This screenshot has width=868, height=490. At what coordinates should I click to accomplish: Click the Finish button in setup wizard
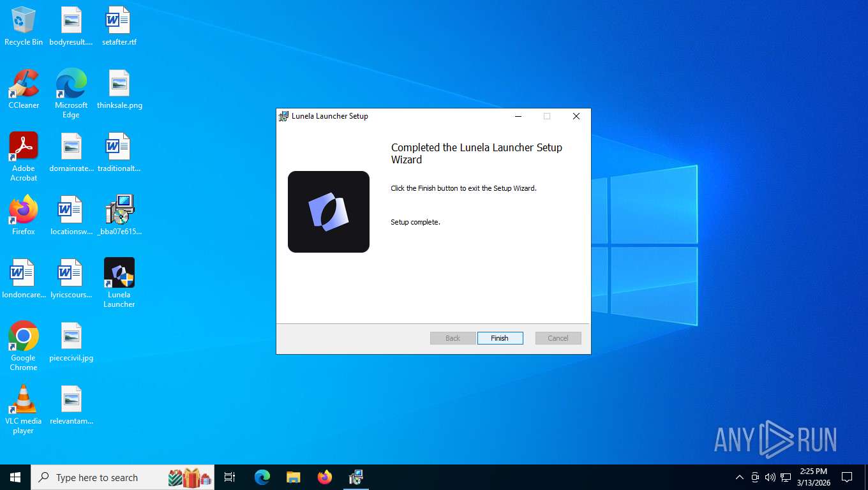(x=500, y=338)
